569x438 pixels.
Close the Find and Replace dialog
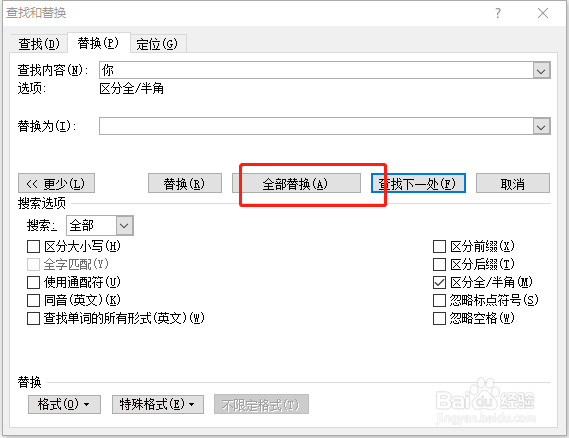[543, 13]
